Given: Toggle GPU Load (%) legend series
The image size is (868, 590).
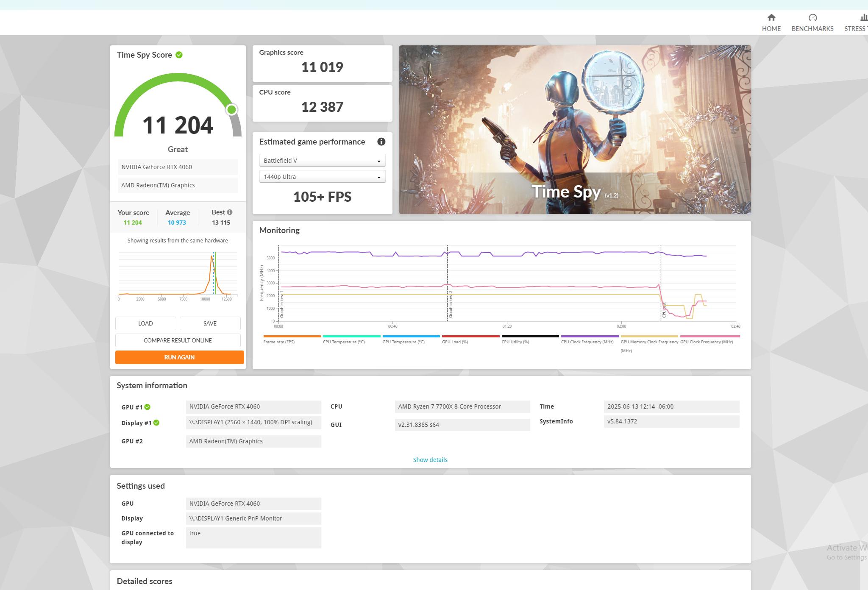Looking at the screenshot, I should coord(455,342).
